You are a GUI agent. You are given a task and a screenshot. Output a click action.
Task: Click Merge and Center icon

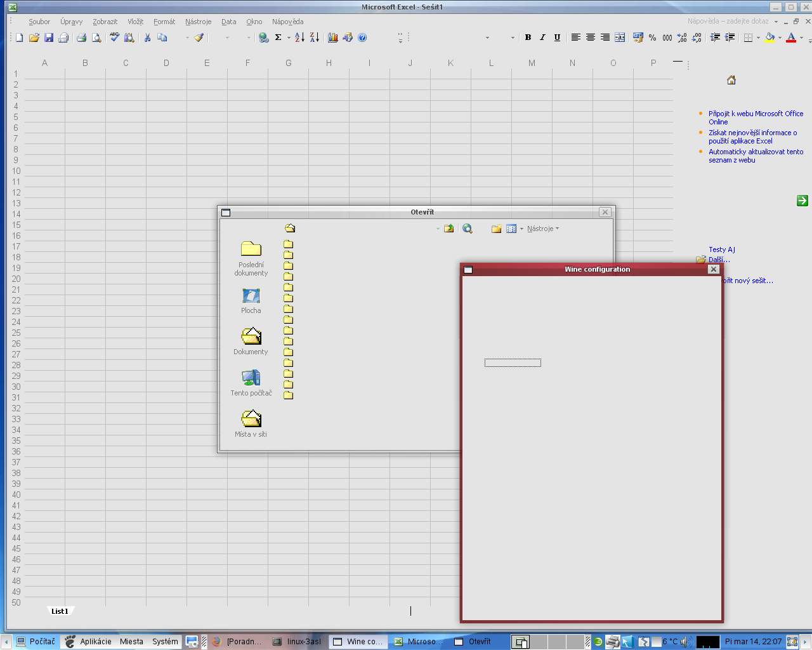pos(620,37)
